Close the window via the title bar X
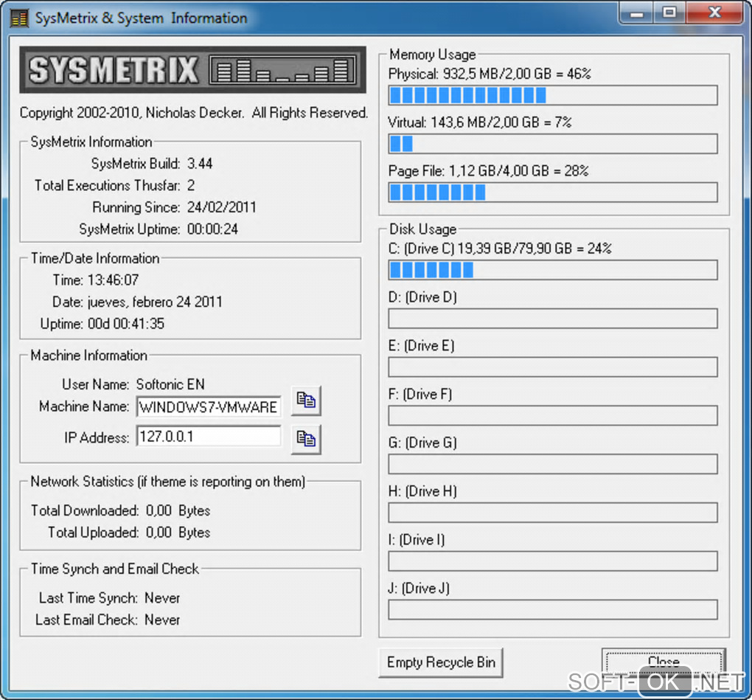Screen dimensions: 752x700 714,13
